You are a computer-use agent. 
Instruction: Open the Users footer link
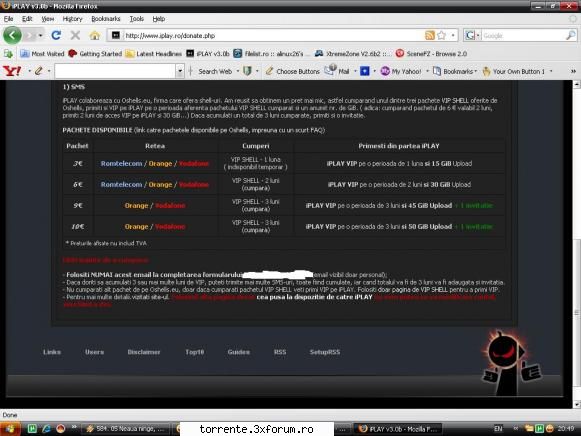94,352
